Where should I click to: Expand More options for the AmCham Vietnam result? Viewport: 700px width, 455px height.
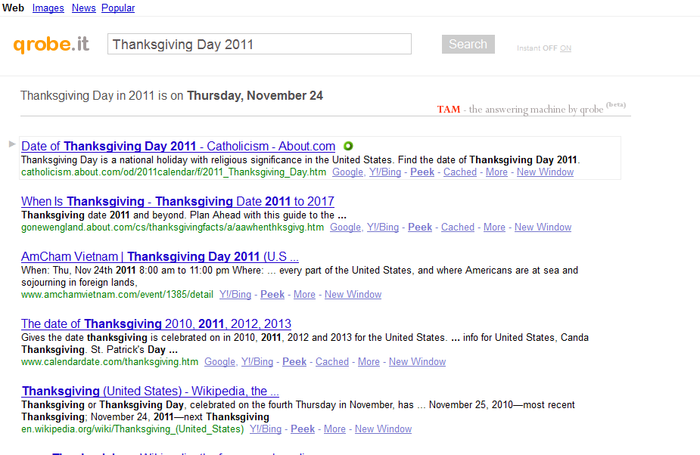[x=304, y=295]
